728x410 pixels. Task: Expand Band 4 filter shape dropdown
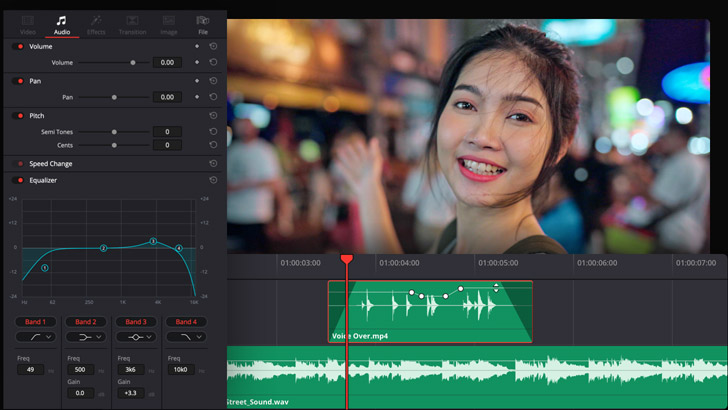184,338
